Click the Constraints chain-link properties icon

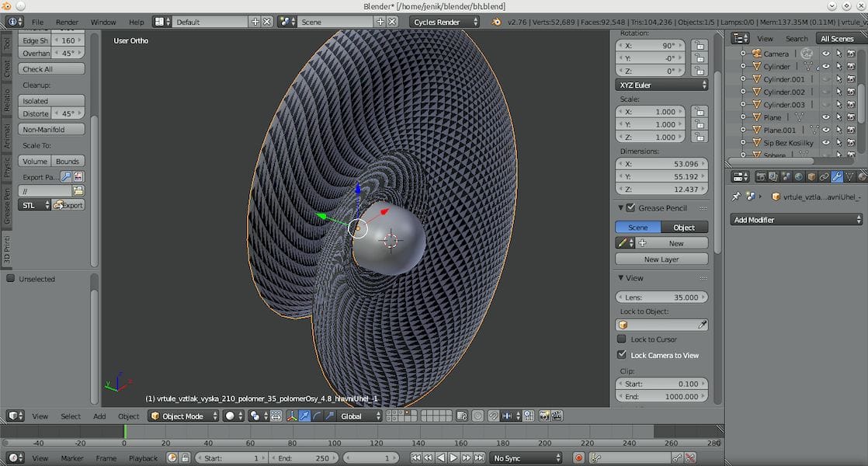click(x=825, y=177)
